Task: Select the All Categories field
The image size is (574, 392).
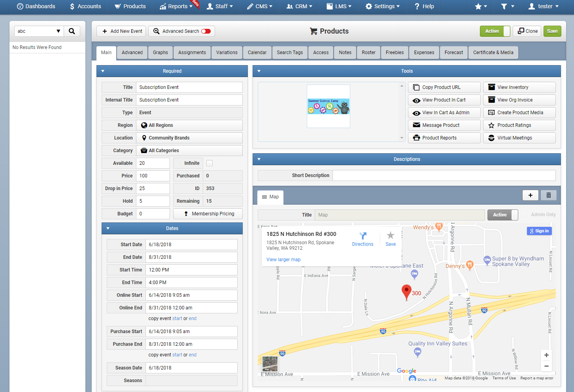Action: click(x=189, y=151)
